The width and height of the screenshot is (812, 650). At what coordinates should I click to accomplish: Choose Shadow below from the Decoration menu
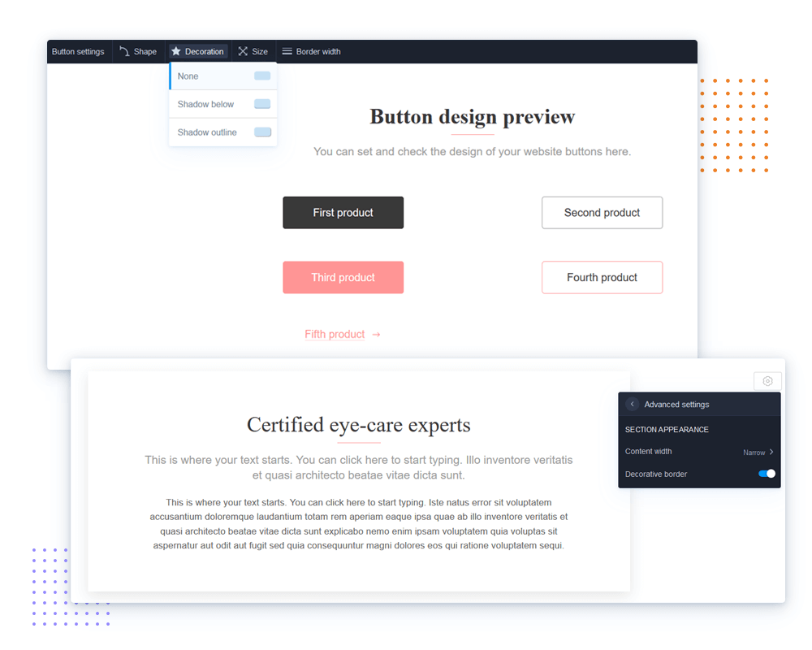[x=206, y=104]
